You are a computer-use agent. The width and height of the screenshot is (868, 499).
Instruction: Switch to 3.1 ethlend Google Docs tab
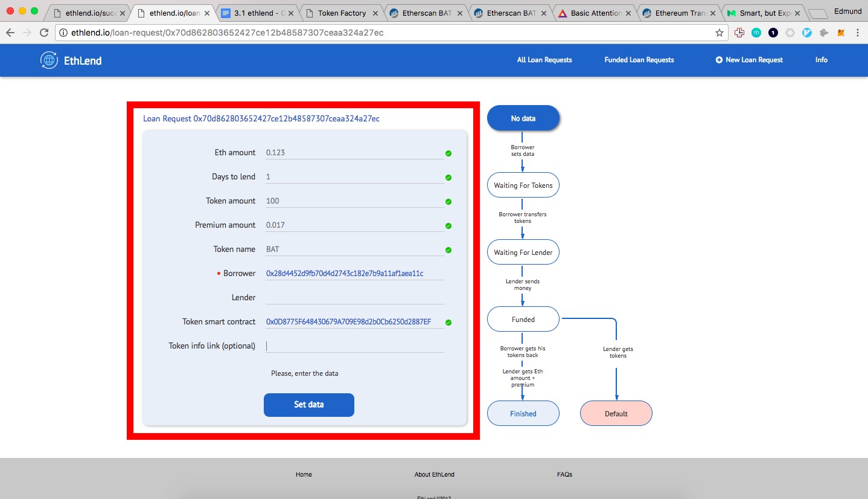257,13
